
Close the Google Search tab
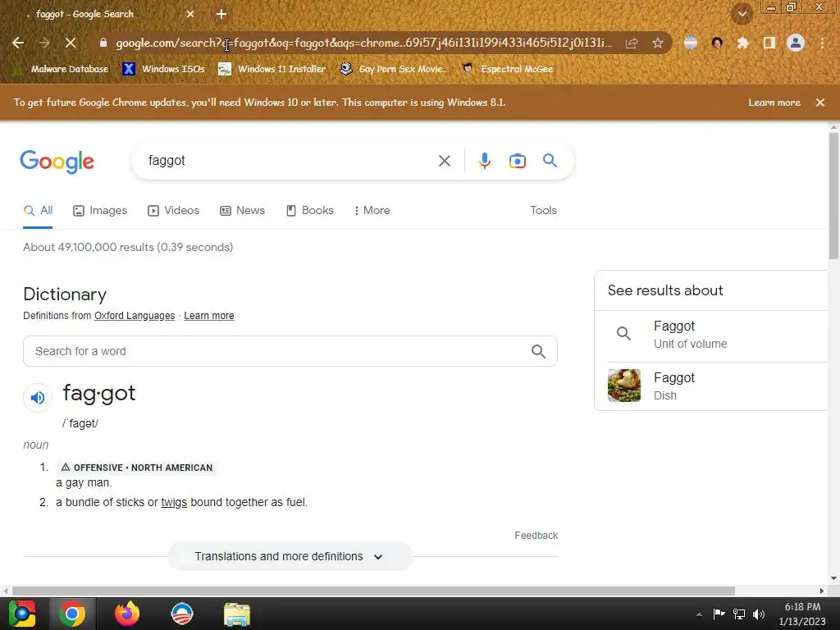(x=190, y=15)
